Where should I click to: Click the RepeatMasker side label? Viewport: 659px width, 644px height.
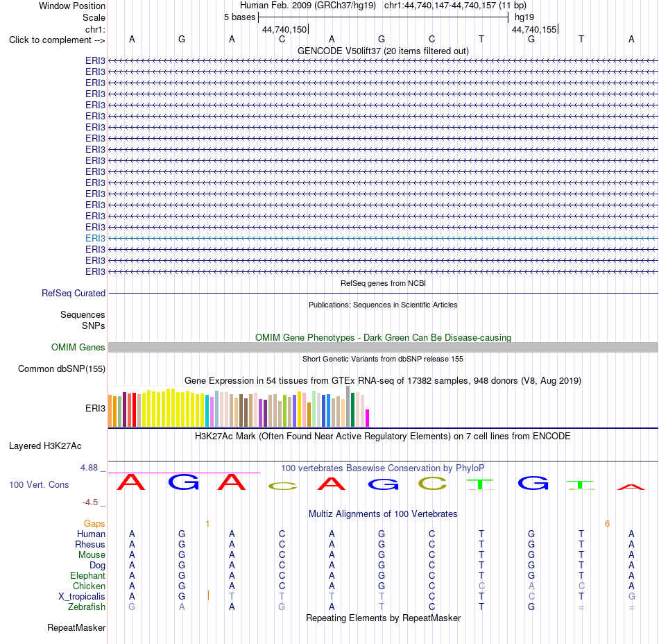click(76, 627)
